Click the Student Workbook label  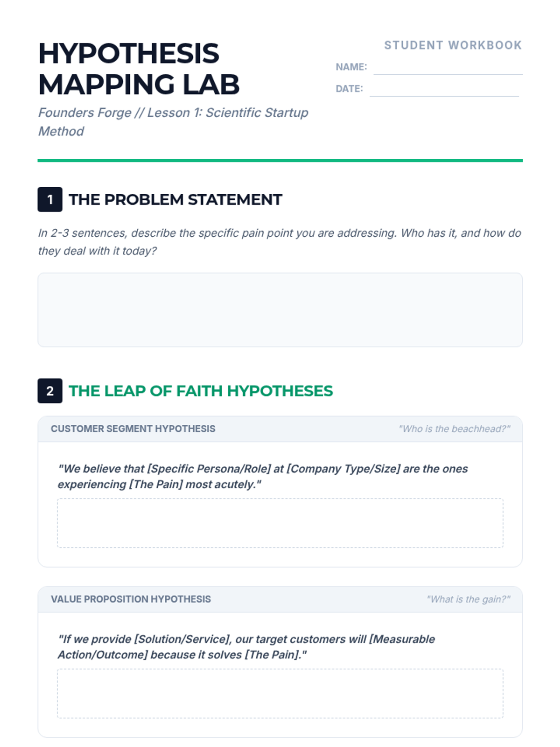coord(453,45)
